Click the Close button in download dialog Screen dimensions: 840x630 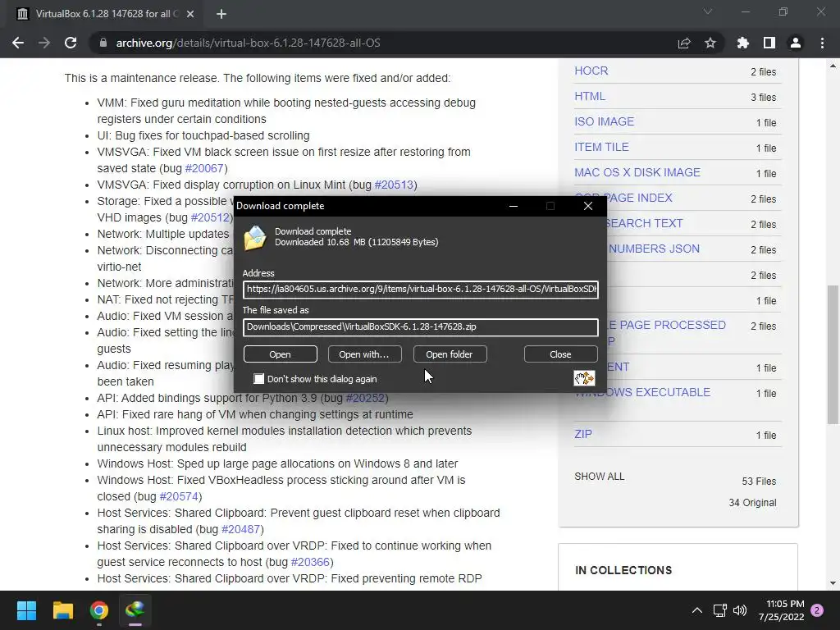560,354
